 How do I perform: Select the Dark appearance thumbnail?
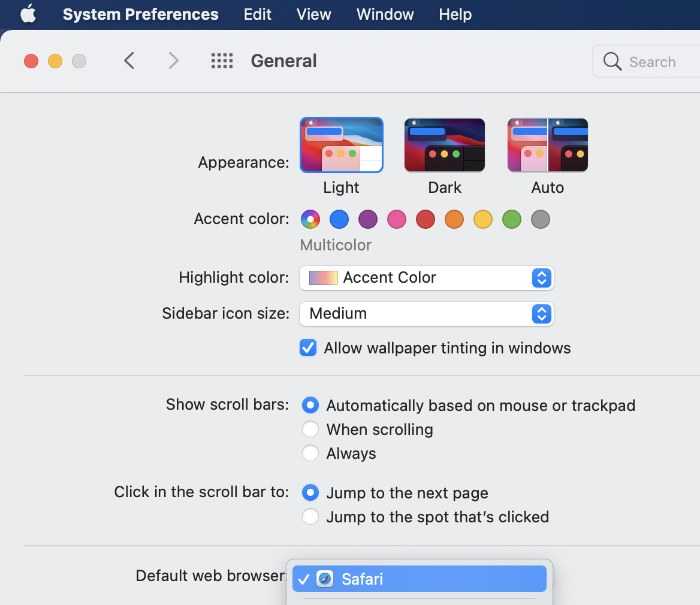click(x=445, y=145)
